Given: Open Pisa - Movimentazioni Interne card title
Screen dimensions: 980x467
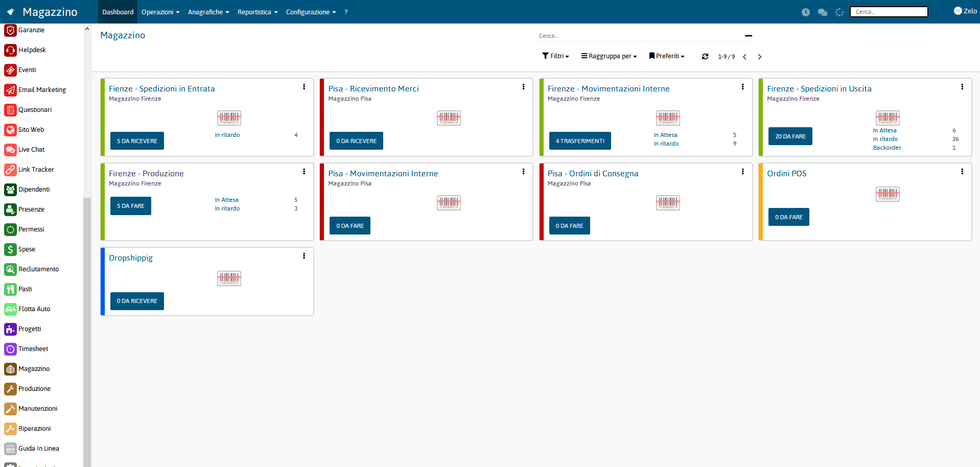Looking at the screenshot, I should (383, 174).
